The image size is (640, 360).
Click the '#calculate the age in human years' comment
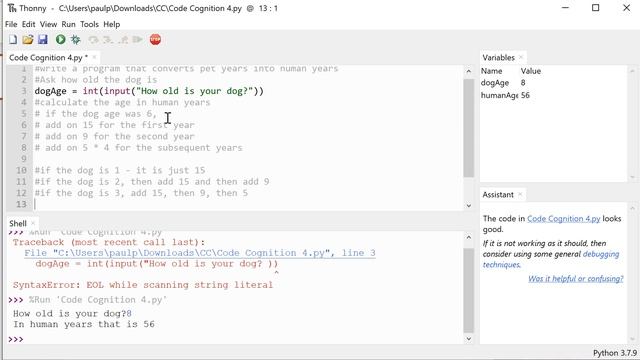coord(122,102)
